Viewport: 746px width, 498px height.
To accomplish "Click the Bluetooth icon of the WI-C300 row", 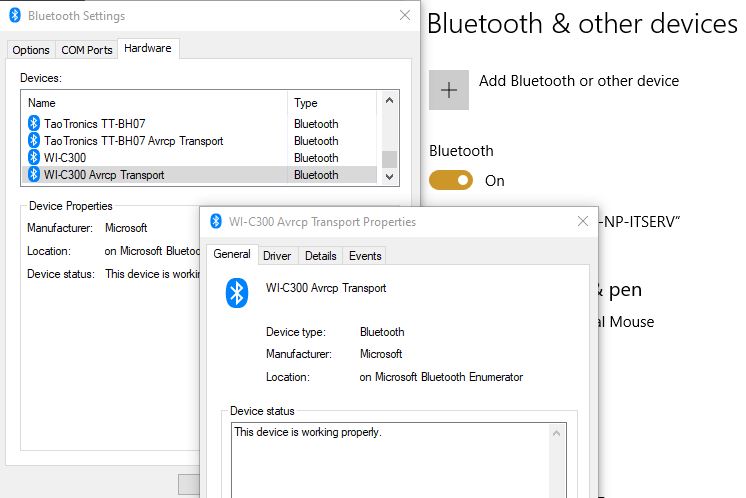I will click(x=33, y=157).
